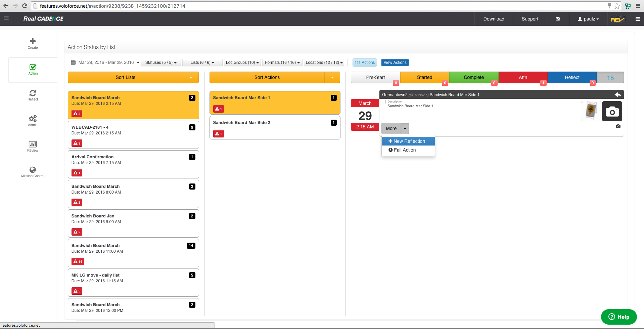Click the envelope messages icon

click(557, 19)
